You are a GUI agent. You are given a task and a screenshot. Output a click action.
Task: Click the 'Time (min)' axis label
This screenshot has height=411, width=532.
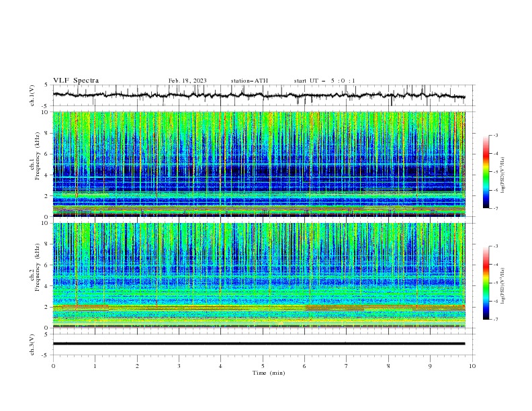pyautogui.click(x=269, y=373)
